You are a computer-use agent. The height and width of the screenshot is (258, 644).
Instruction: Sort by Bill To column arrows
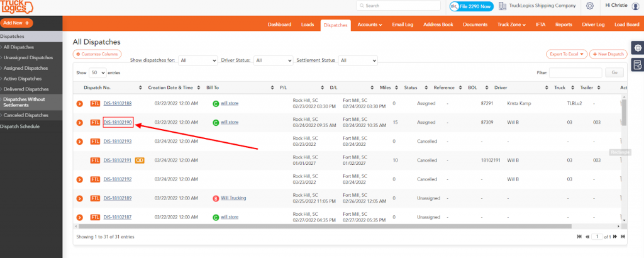click(272, 87)
